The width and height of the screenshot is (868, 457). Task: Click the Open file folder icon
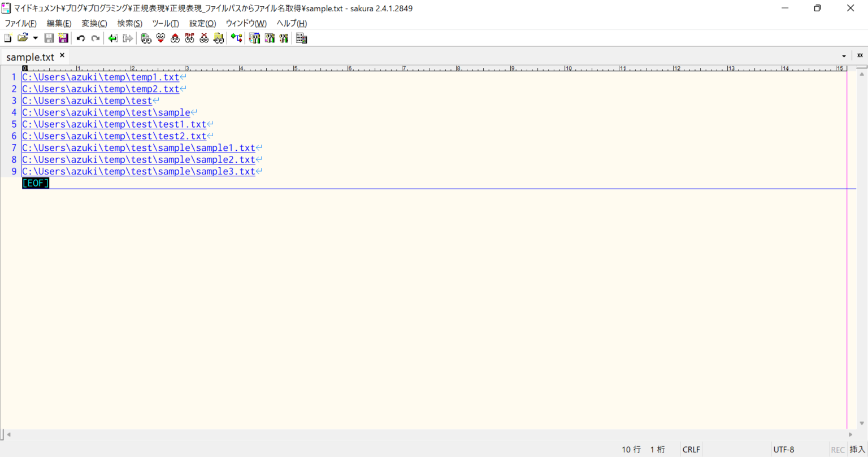point(23,38)
